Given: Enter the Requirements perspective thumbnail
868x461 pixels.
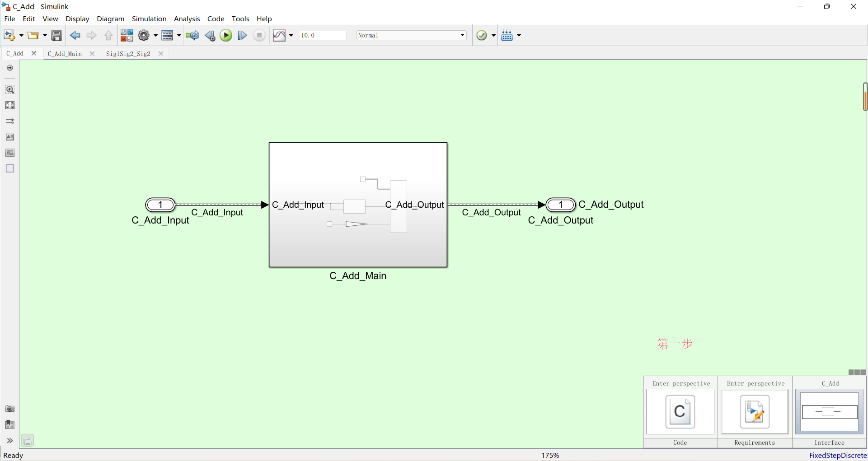Looking at the screenshot, I should point(755,412).
